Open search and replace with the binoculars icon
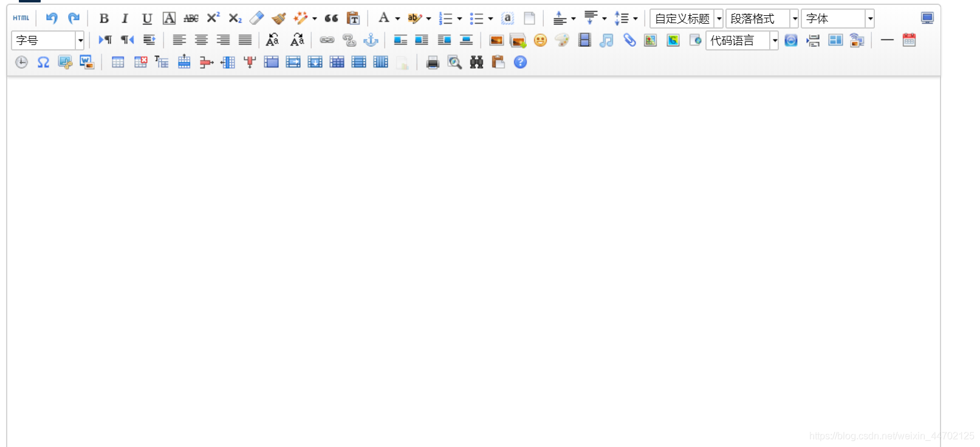The height and width of the screenshot is (447, 980). click(x=476, y=62)
